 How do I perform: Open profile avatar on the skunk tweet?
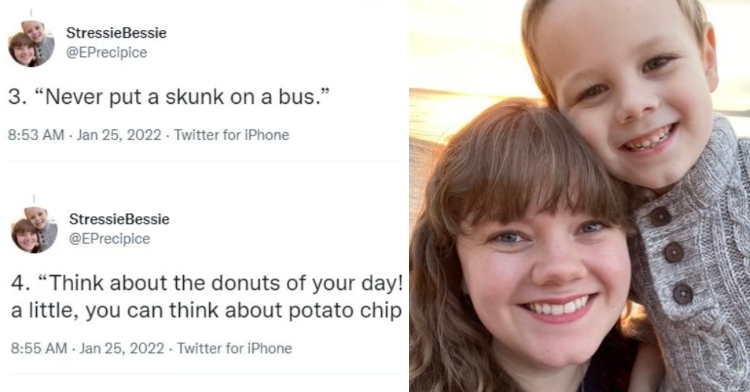pyautogui.click(x=32, y=43)
